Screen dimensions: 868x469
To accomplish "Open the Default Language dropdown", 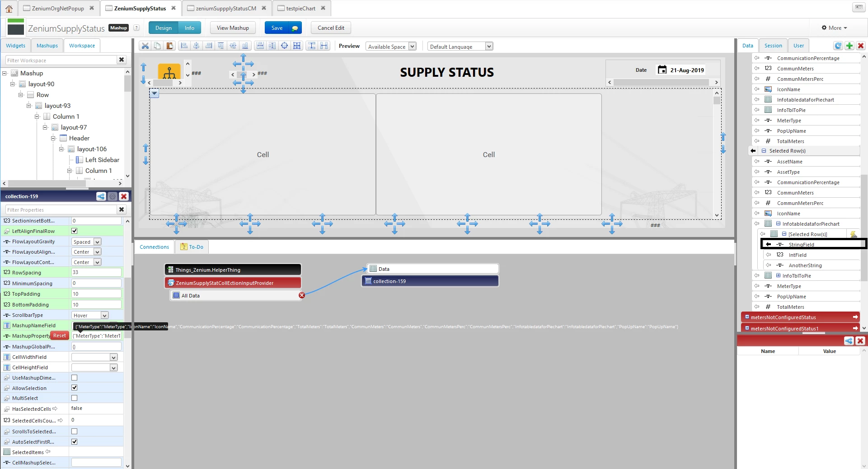I will coord(460,46).
